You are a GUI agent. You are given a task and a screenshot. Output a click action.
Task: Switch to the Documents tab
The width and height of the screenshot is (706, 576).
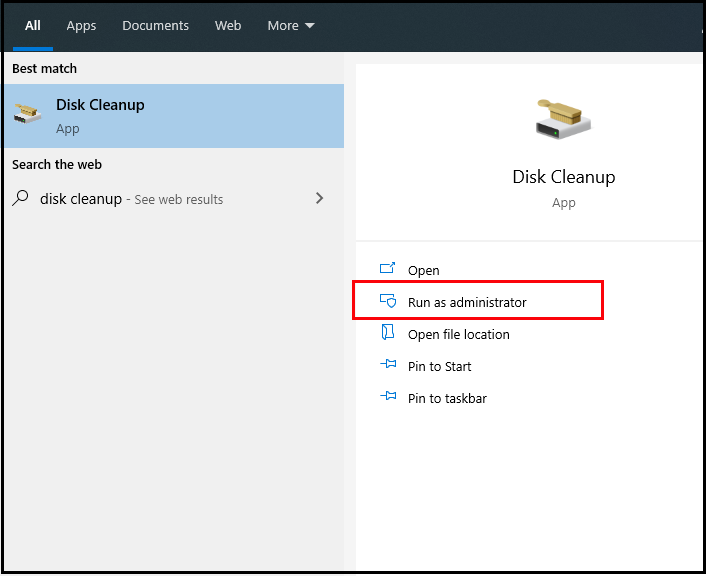pyautogui.click(x=155, y=26)
